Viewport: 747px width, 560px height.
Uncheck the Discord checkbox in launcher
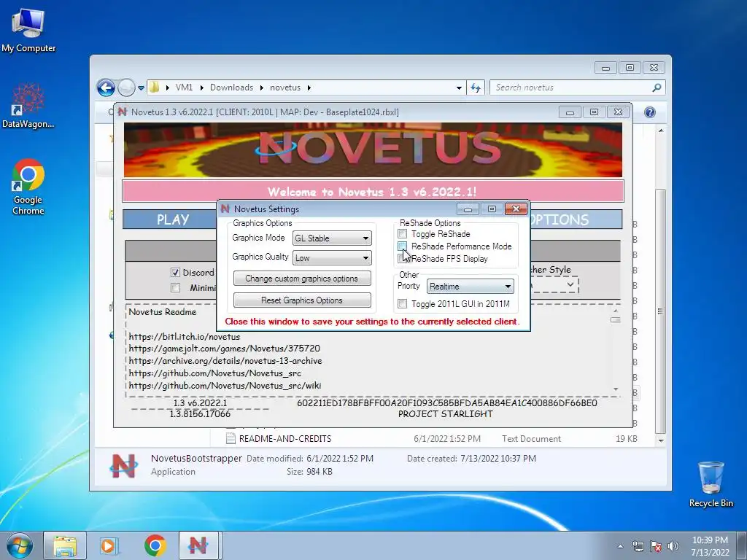point(175,273)
